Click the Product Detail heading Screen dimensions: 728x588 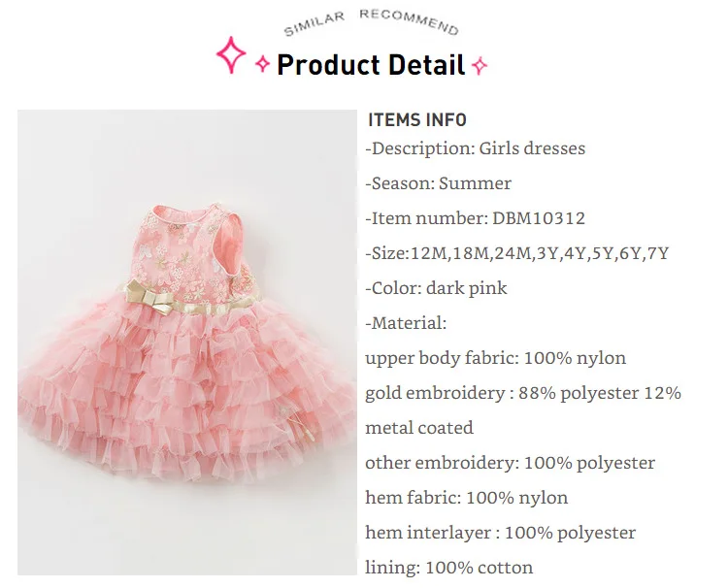click(371, 64)
